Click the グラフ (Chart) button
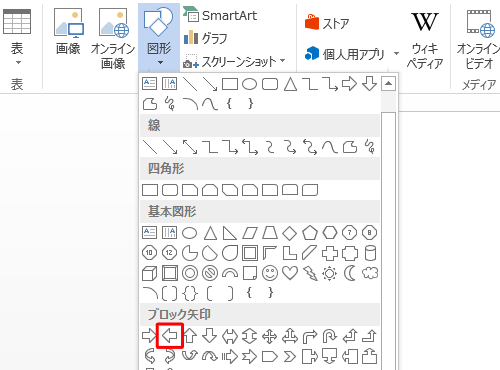This screenshot has width=500, height=370. [x=205, y=38]
